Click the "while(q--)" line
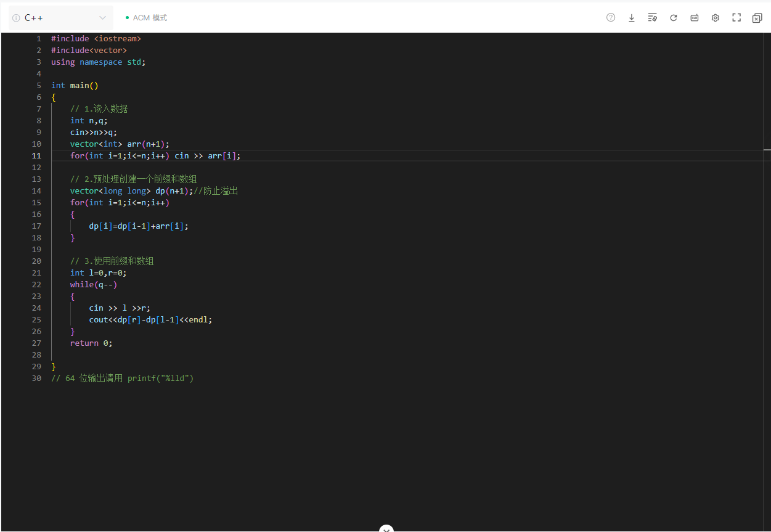This screenshot has height=532, width=771. tap(94, 285)
